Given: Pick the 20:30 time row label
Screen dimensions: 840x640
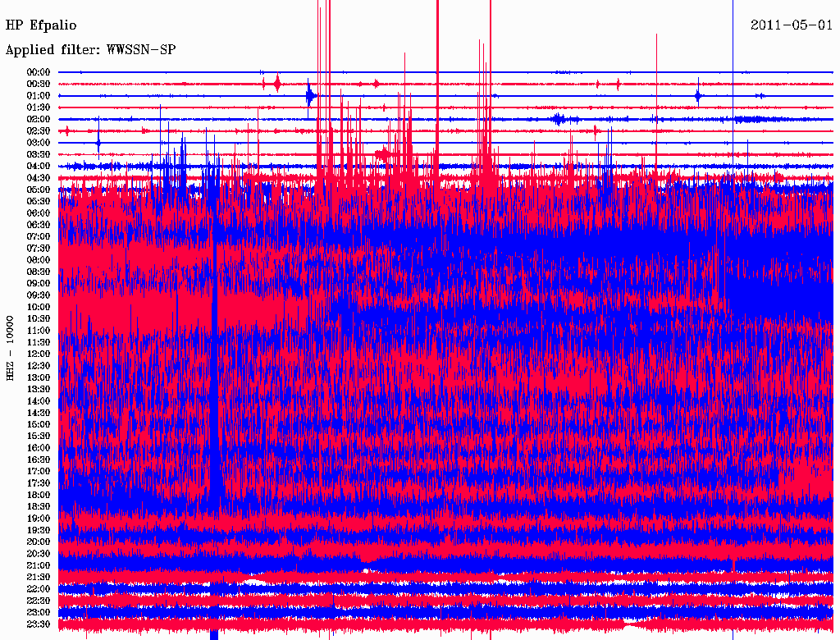Looking at the screenshot, I should 39,554.
